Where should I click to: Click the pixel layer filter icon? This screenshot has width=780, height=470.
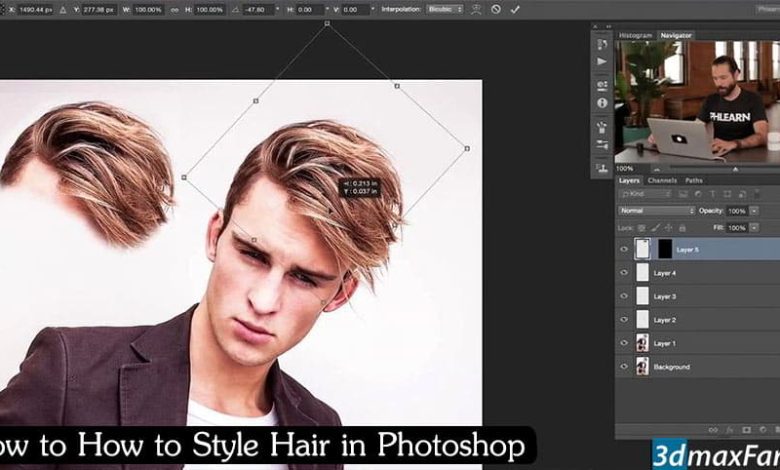683,194
